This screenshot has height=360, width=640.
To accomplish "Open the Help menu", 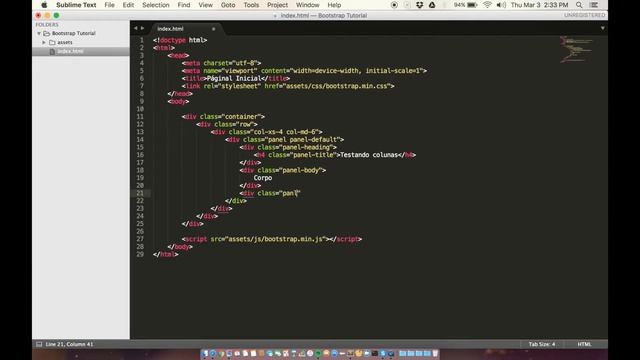I will (334, 5).
